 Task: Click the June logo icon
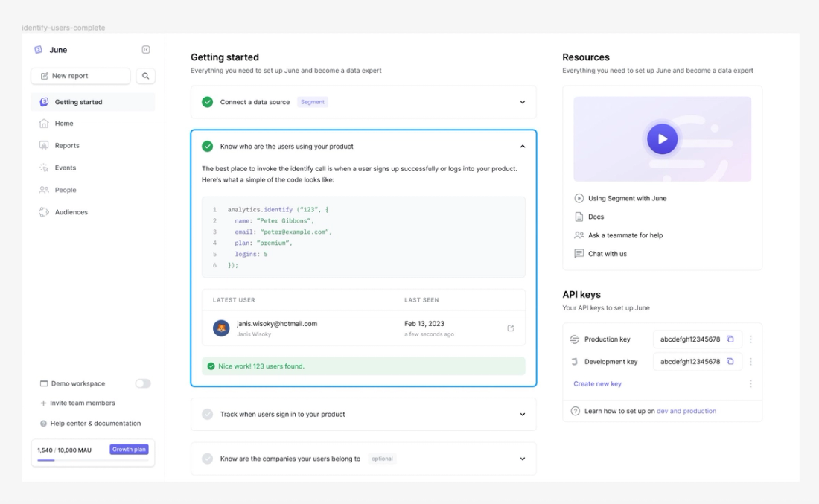[38, 50]
